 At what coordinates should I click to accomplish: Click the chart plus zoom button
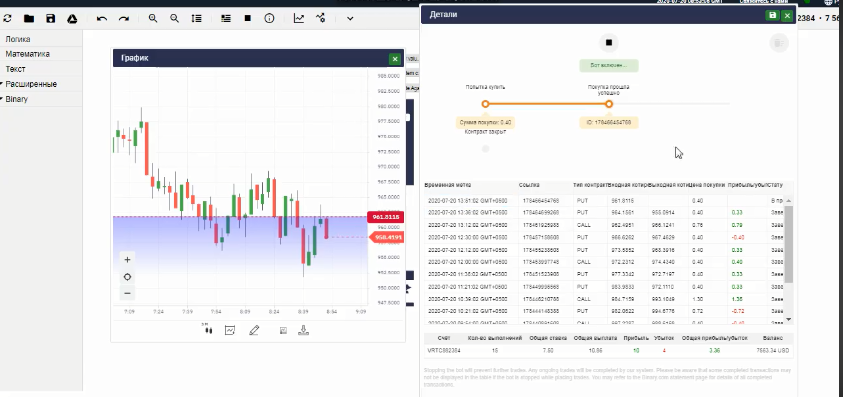tap(127, 260)
